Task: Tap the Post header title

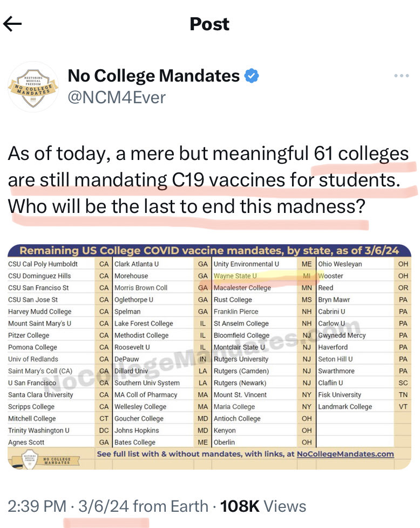Action: (209, 24)
